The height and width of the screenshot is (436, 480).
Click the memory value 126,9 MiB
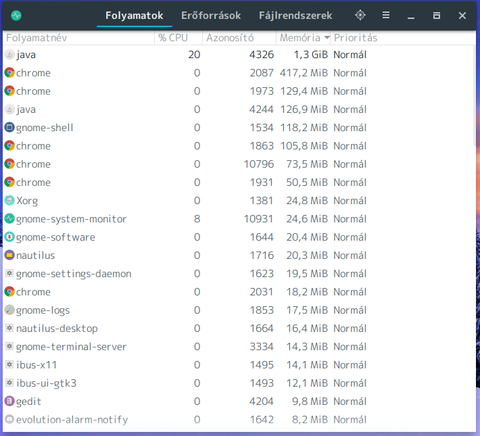tap(304, 109)
